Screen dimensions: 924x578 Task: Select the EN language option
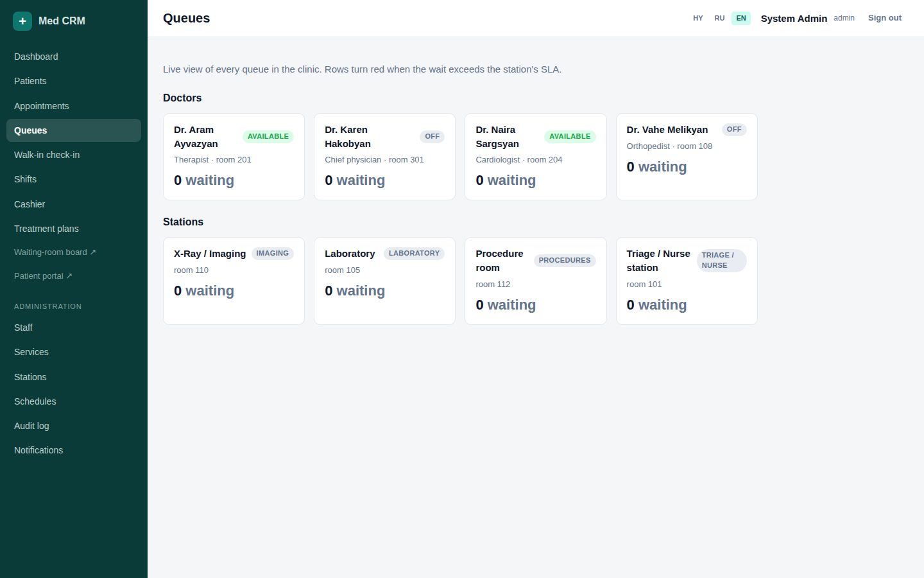click(741, 18)
